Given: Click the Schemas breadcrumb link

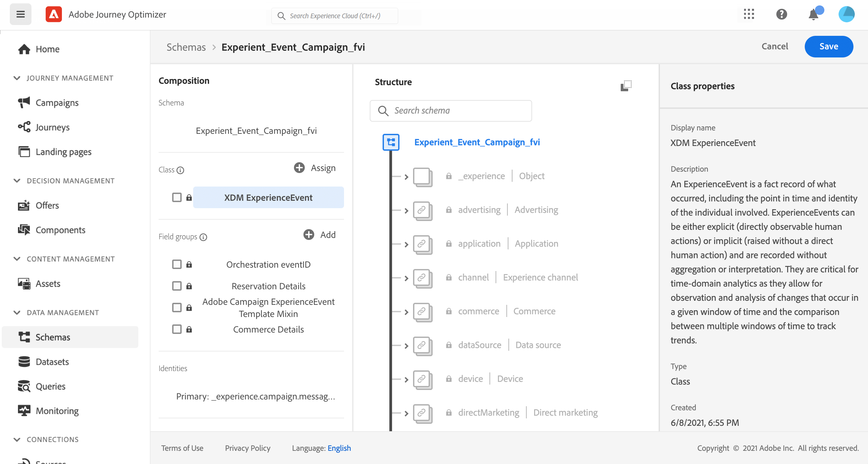Looking at the screenshot, I should pyautogui.click(x=186, y=47).
